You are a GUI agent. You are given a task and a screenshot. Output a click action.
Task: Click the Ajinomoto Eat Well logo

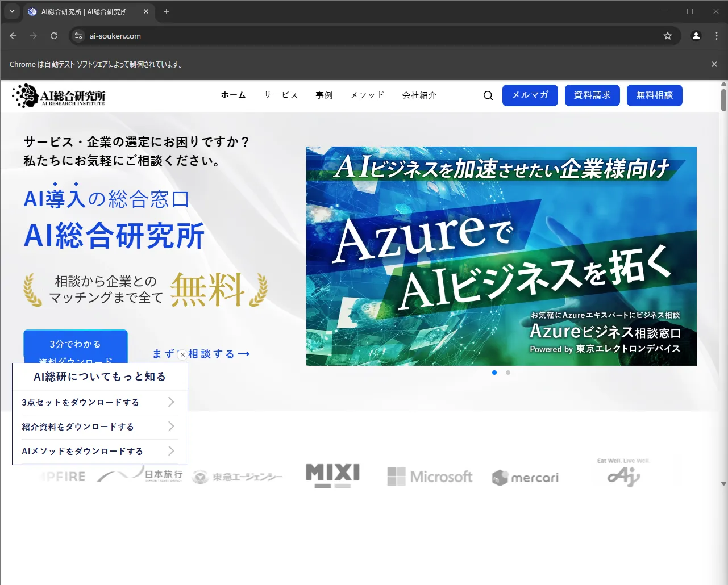[x=624, y=473]
